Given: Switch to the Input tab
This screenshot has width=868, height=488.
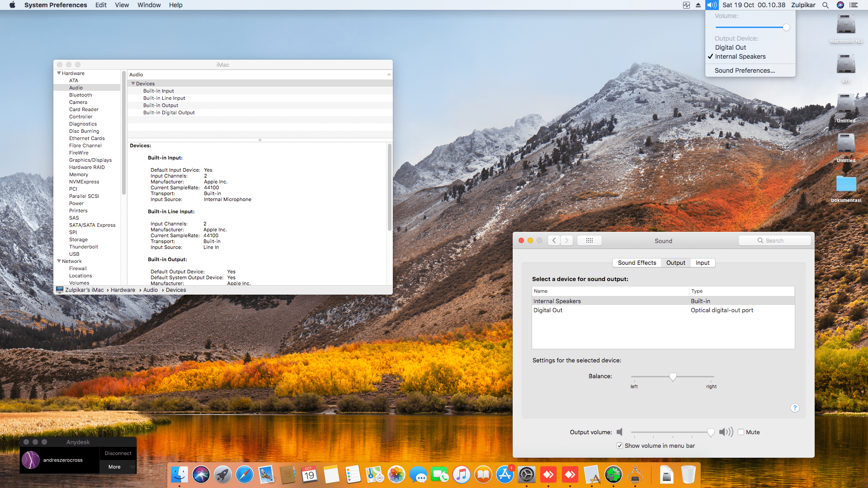Looking at the screenshot, I should (703, 263).
